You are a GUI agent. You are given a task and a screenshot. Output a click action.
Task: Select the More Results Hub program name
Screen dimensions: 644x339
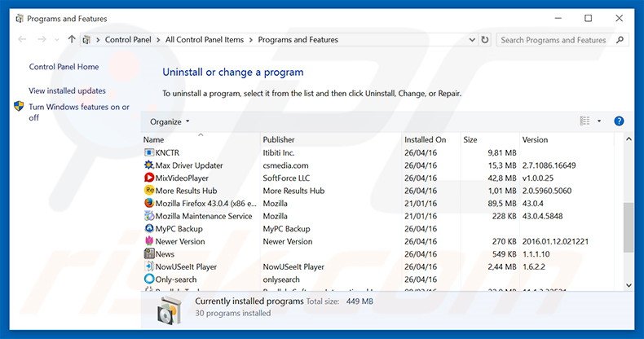186,191
